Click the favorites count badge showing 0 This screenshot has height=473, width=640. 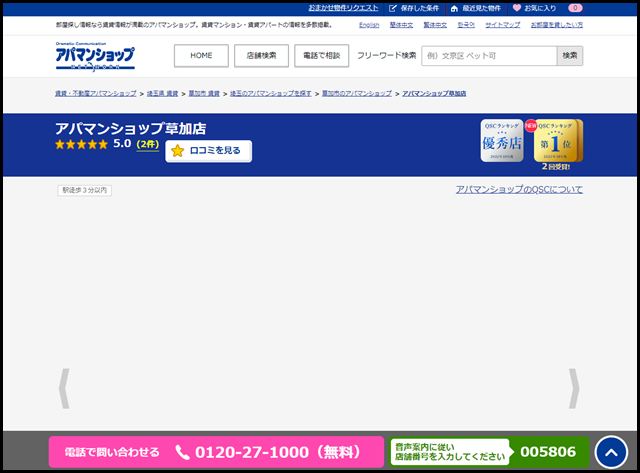pyautogui.click(x=575, y=8)
